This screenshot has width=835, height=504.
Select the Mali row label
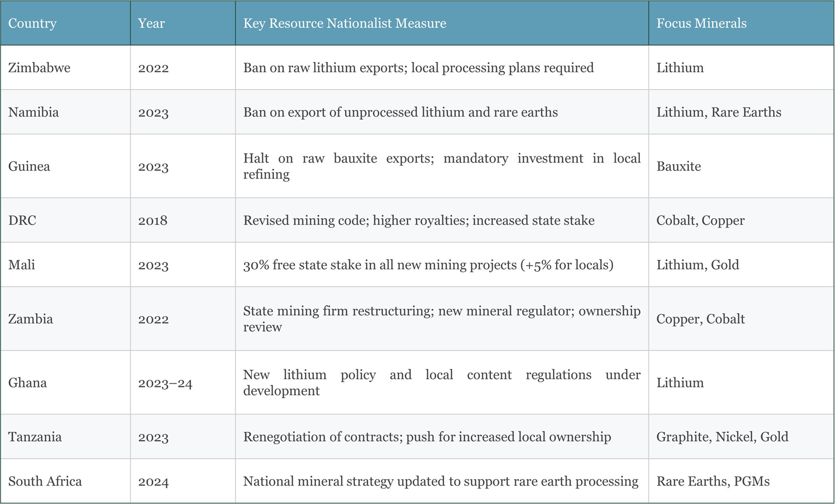(22, 265)
